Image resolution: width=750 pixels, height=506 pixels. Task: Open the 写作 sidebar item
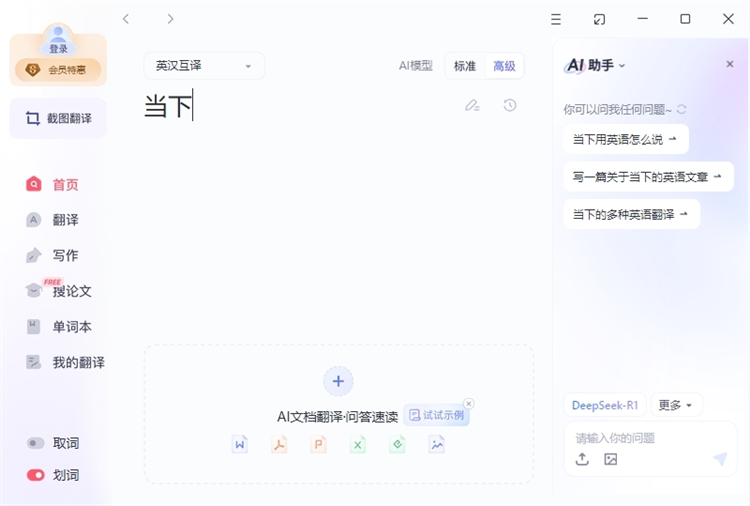(x=53, y=255)
